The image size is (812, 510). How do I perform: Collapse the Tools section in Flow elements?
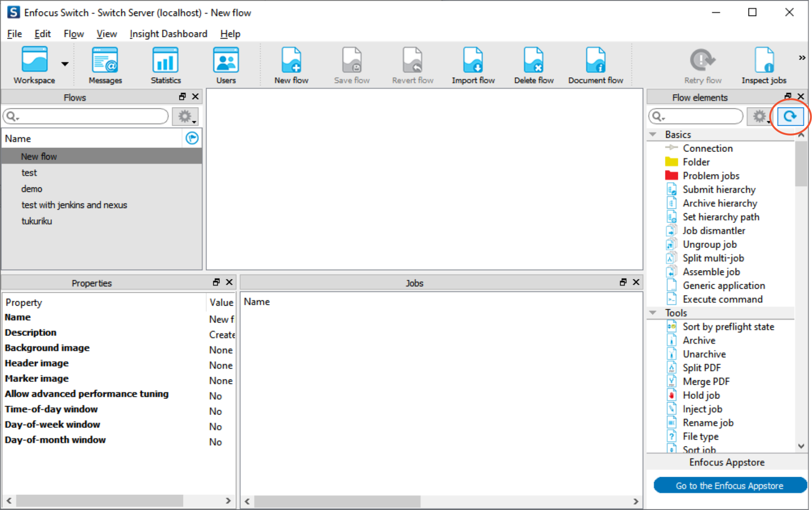tap(652, 312)
